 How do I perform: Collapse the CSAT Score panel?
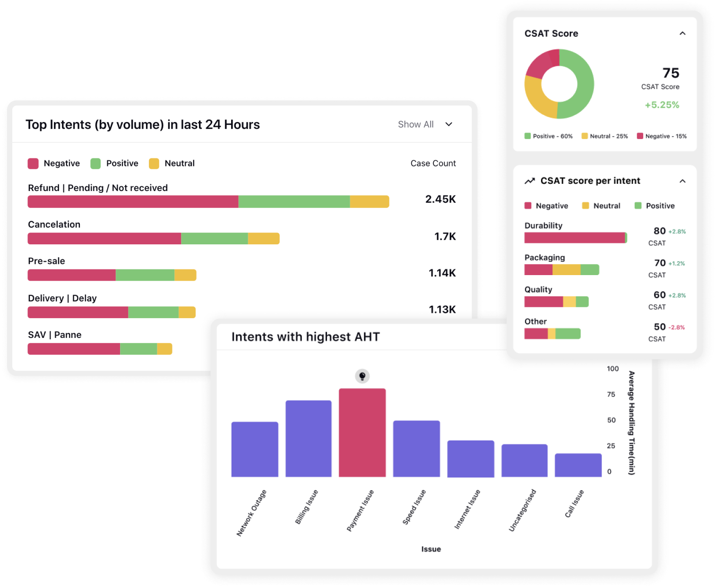682,33
